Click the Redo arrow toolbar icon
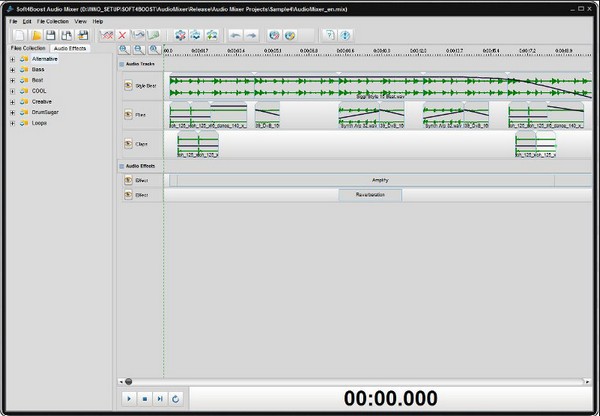Screen dimensions: 600x416 252,35
